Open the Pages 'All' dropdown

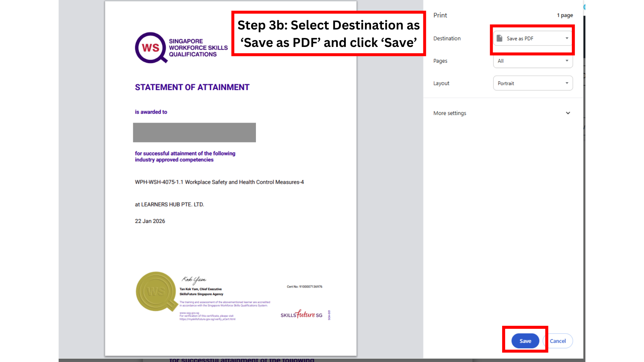coord(533,61)
